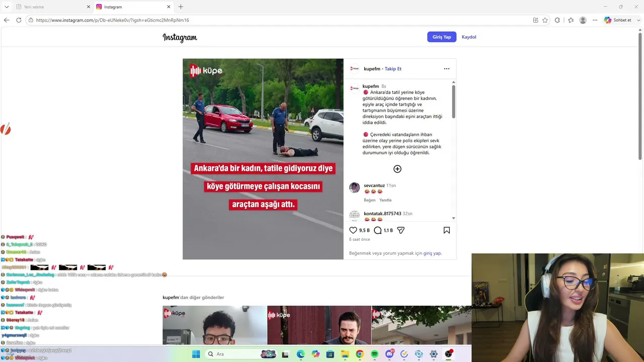Click the taskbar Ara search box
The image size is (644, 362).
(x=240, y=354)
